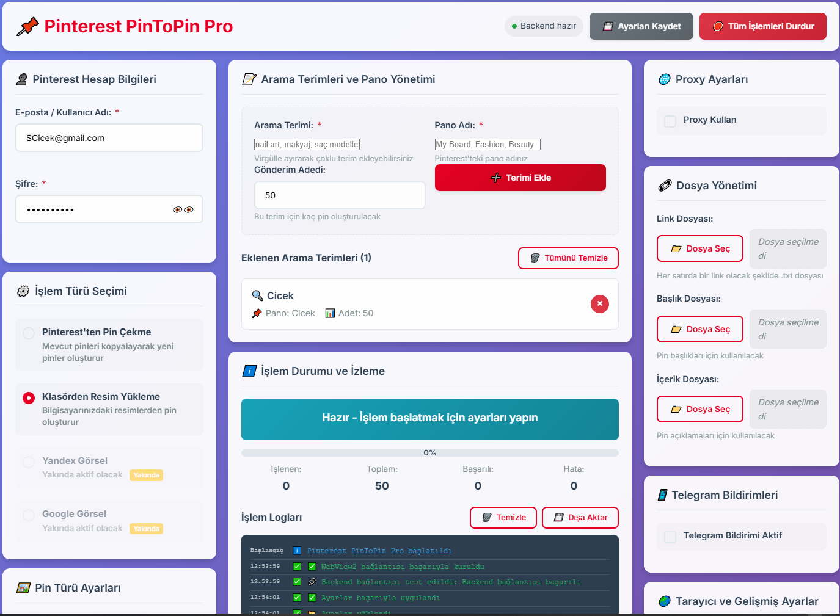Click the bar chart icon next to Adet: 50

pyautogui.click(x=330, y=313)
